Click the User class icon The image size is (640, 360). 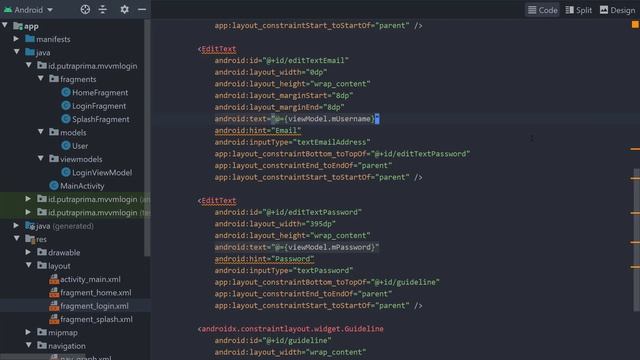66,145
